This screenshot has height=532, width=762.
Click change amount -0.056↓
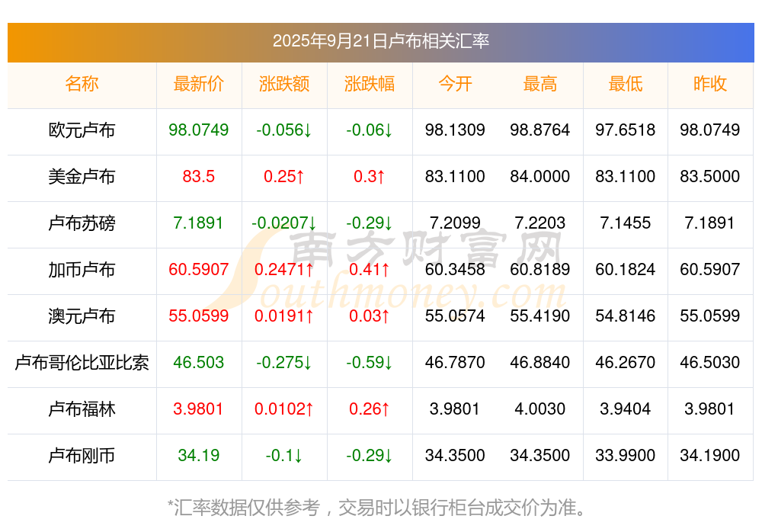[x=284, y=130]
